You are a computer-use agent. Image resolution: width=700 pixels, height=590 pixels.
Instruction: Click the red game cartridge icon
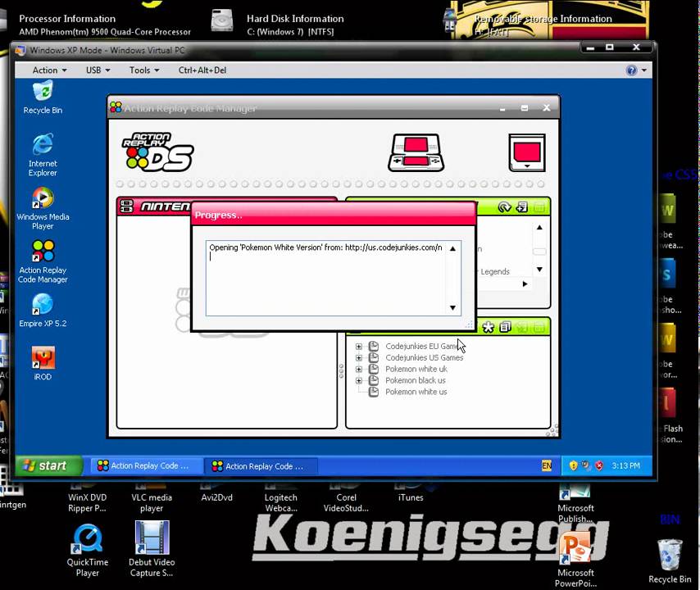coord(527,152)
